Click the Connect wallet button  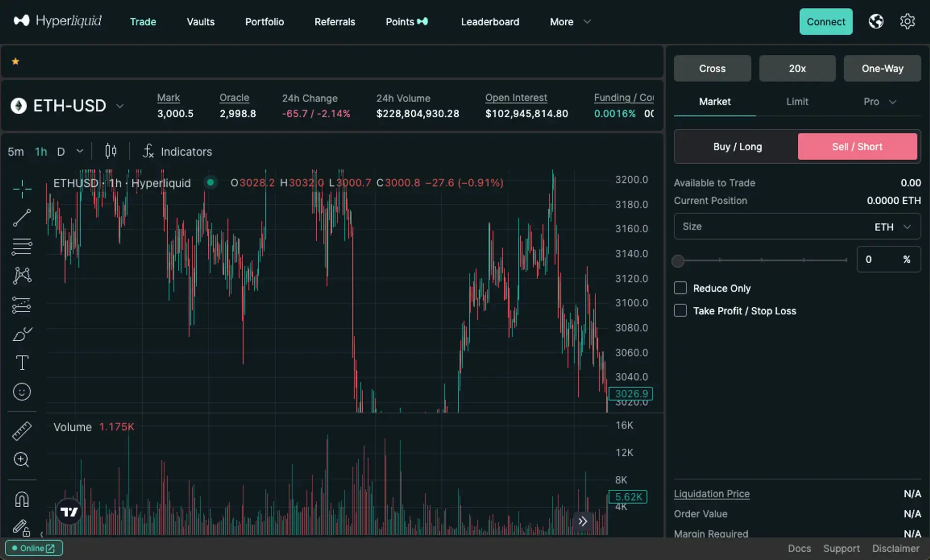click(825, 22)
